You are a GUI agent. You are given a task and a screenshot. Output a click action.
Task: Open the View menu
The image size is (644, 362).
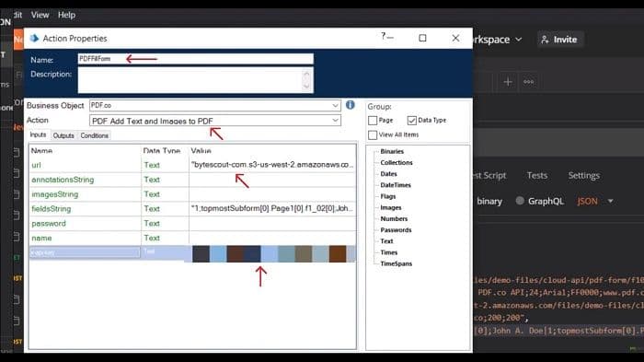[40, 15]
